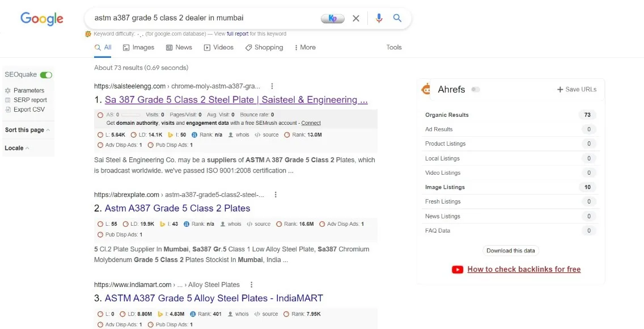644x329 pixels.
Task: Click the Product Listings row
Action: click(x=511, y=144)
